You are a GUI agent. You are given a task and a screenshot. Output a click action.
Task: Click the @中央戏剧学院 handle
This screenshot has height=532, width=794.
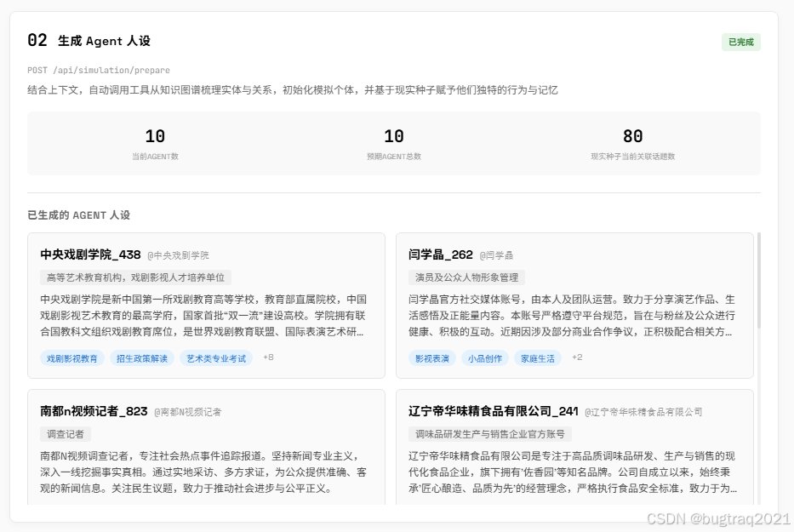point(178,255)
